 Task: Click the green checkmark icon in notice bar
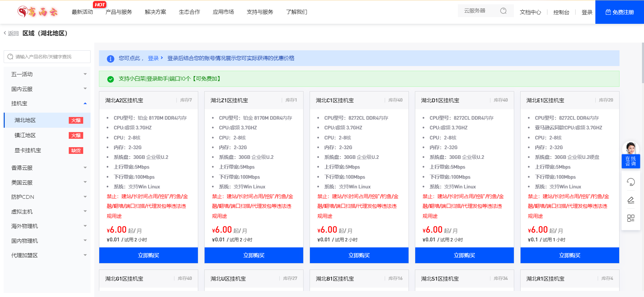(110, 79)
